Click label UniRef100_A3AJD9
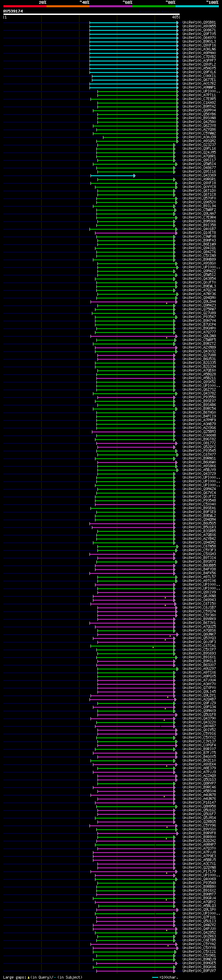222x980 pixels. pyautogui.click(x=199, y=137)
